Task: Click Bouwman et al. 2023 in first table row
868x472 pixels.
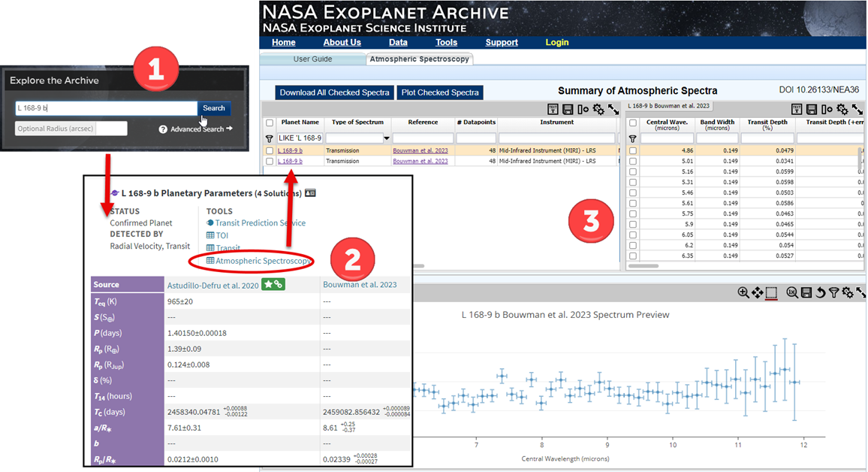Action: click(420, 150)
